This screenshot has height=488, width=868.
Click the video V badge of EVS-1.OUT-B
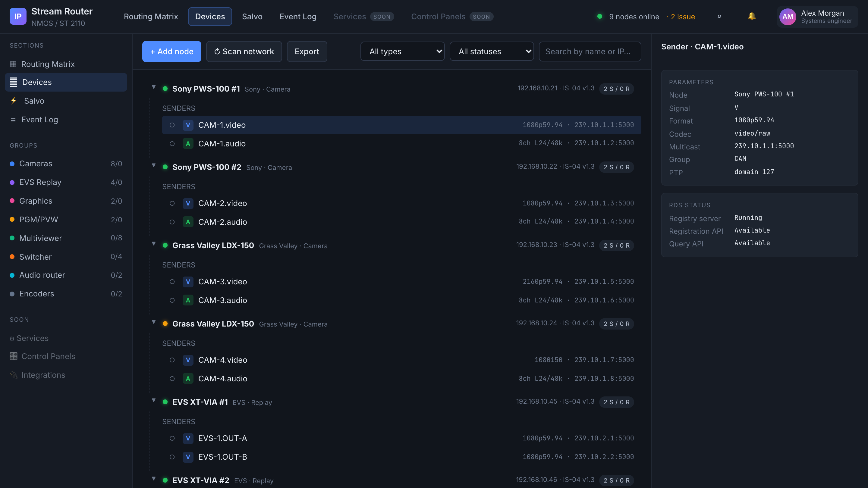[x=188, y=457]
